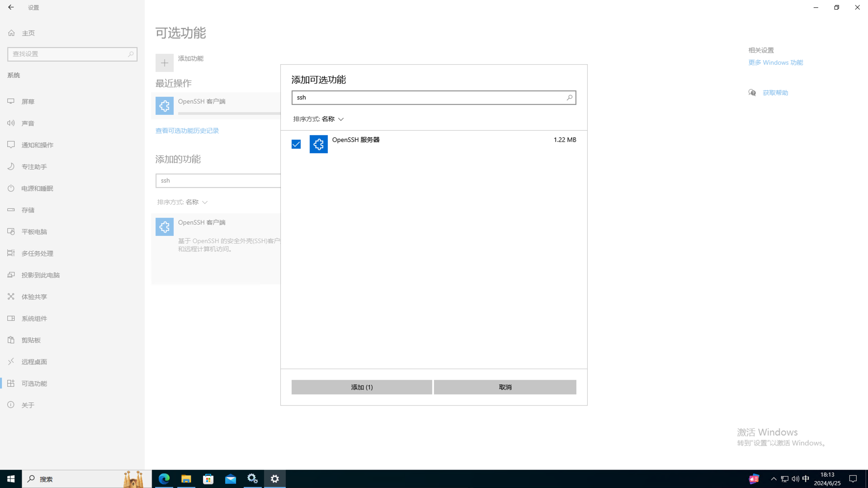
Task: Click the 系统组件 icon
Action: point(11,318)
